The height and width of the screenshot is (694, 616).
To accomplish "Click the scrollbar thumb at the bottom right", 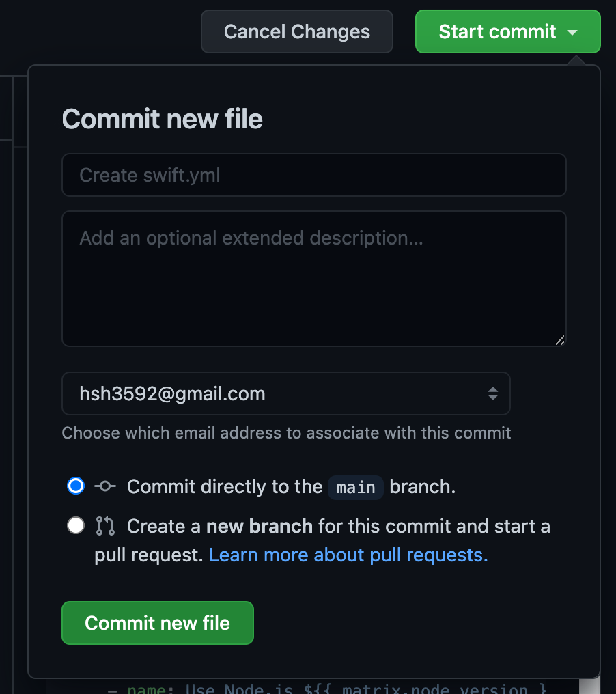I will point(589,686).
